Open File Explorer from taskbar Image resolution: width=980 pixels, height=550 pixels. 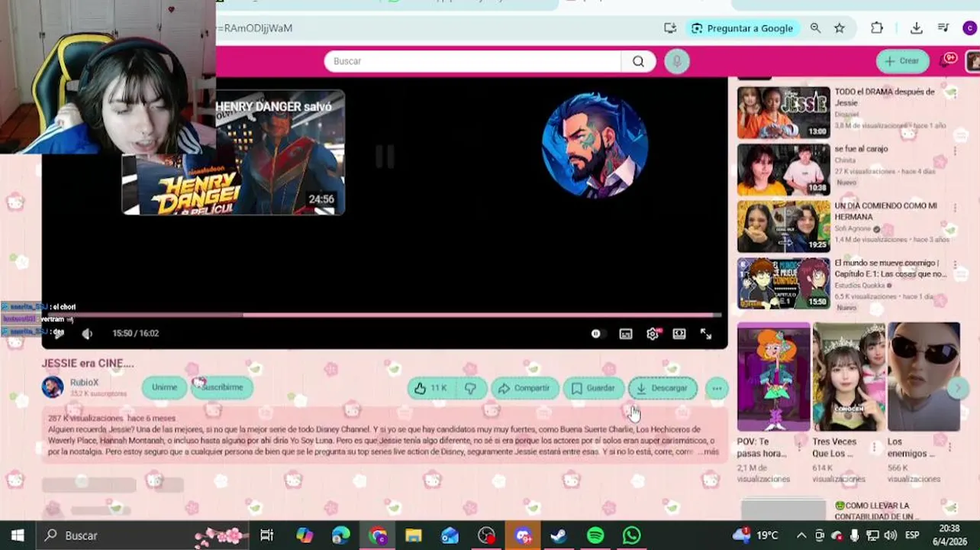pos(414,535)
